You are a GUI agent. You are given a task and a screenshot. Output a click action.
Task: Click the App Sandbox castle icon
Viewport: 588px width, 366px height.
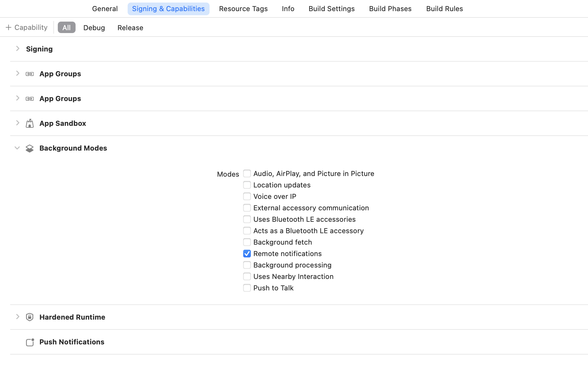click(x=30, y=123)
